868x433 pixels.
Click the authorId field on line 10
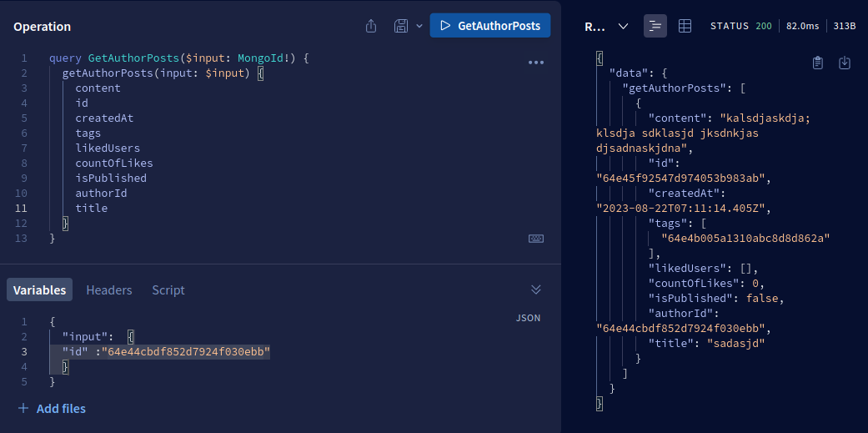tap(101, 194)
